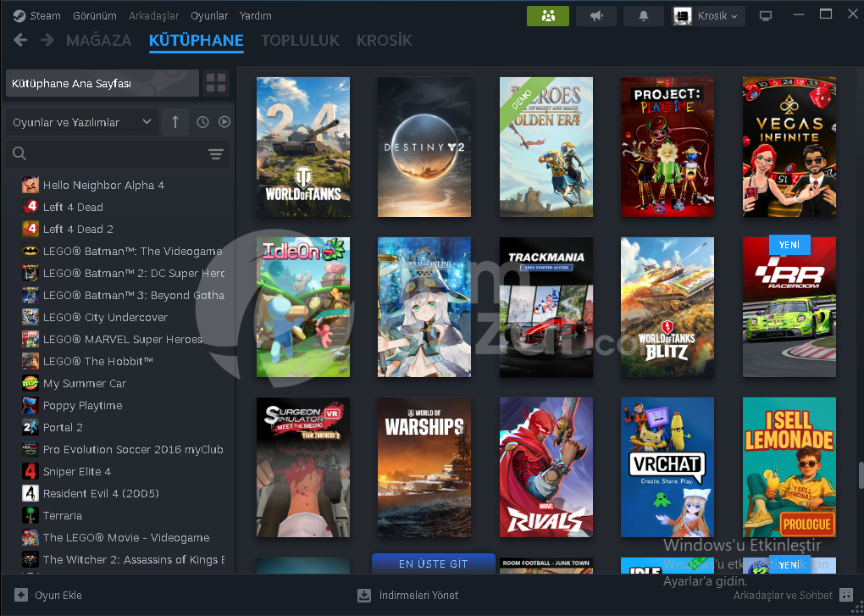
Task: Switch to TOPLULUK tab
Action: (x=301, y=40)
